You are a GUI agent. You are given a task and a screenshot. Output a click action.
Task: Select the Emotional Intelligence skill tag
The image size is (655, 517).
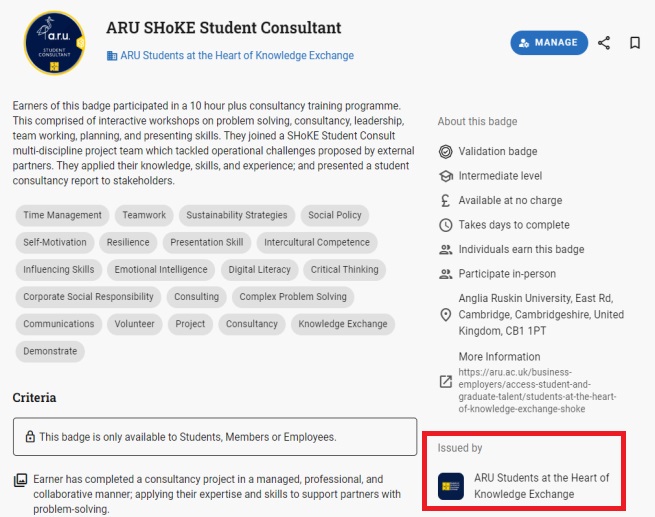tap(161, 270)
